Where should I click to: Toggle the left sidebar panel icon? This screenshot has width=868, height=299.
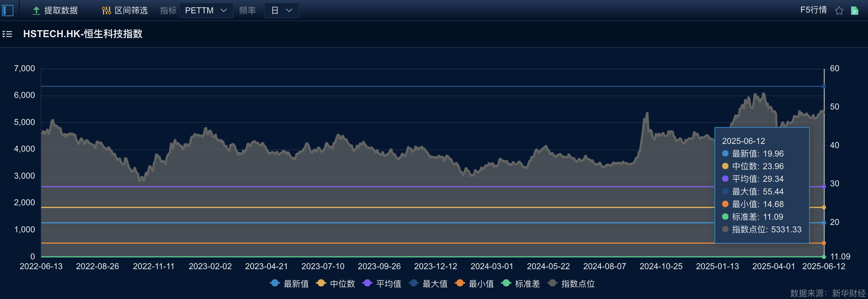pos(8,11)
